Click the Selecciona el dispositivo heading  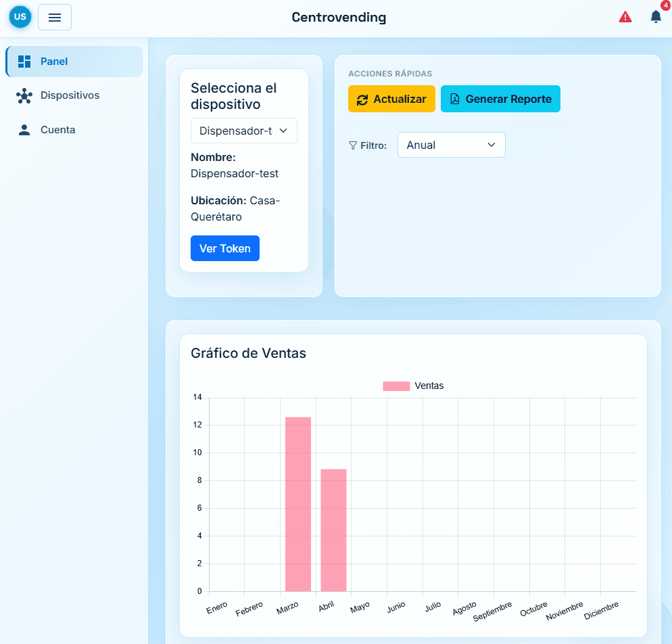click(x=233, y=97)
